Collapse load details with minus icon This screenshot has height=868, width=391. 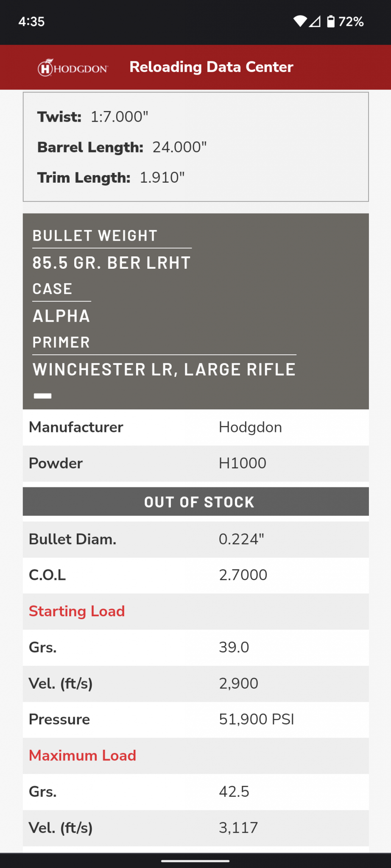tap(42, 396)
